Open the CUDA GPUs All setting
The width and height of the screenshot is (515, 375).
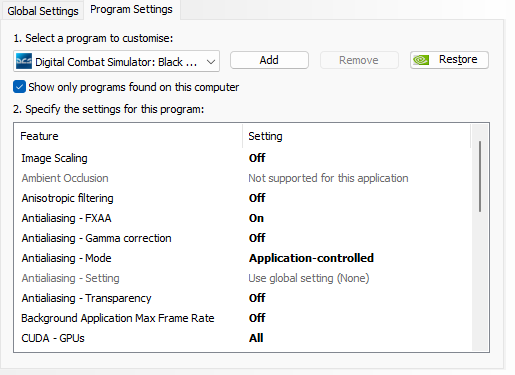(256, 338)
